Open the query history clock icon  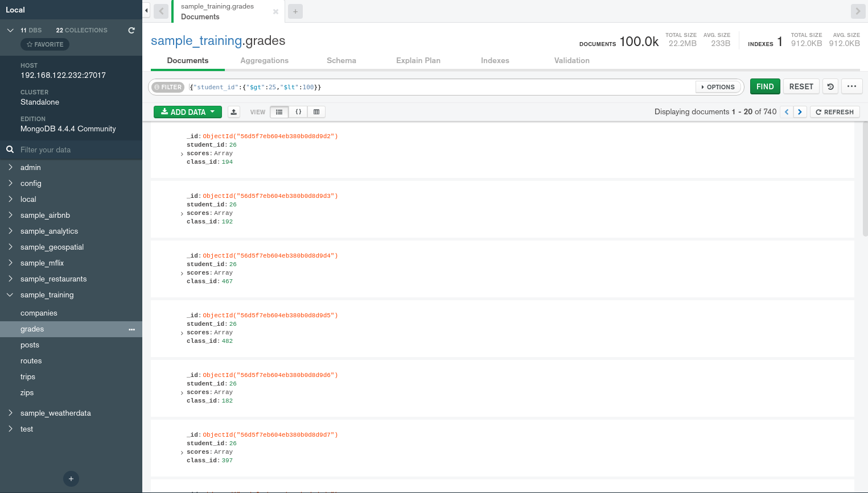click(x=830, y=86)
